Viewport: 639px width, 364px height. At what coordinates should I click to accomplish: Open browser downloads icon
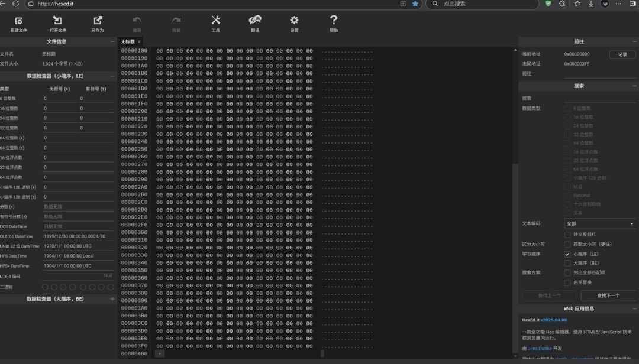coord(591,4)
